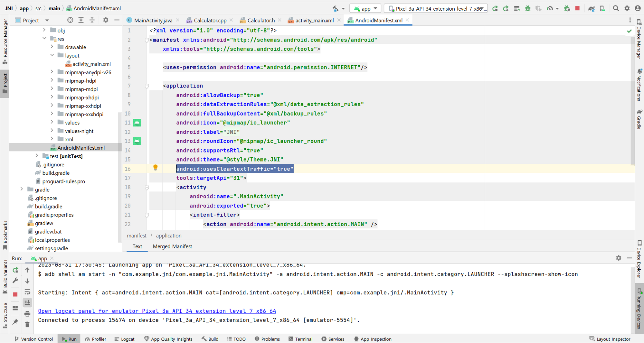Open Device Manager icon in top toolbar

click(x=602, y=8)
